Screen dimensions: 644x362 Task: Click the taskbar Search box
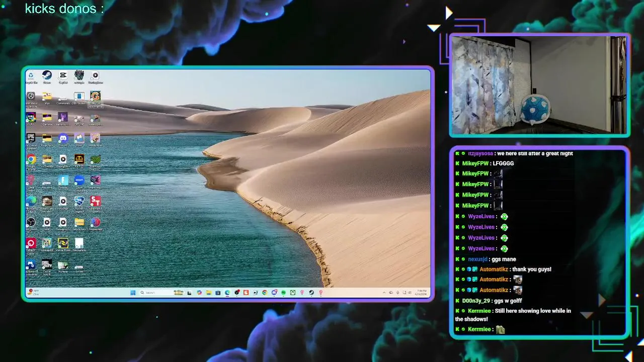162,293
